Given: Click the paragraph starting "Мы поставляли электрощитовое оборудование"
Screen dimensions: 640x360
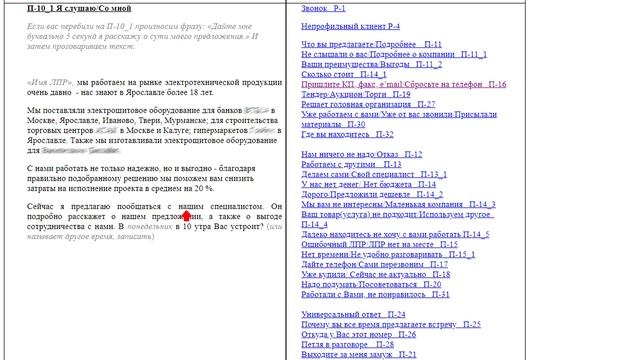Looking at the screenshot, I should point(154,130).
